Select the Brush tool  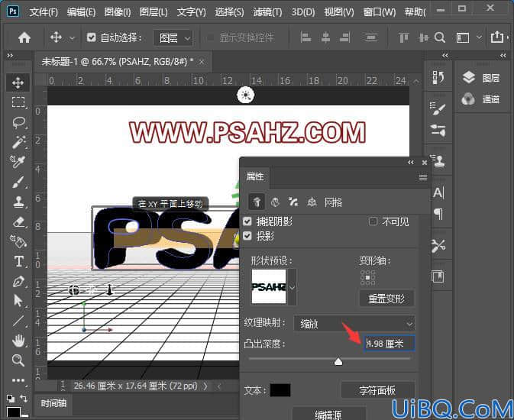pos(18,182)
